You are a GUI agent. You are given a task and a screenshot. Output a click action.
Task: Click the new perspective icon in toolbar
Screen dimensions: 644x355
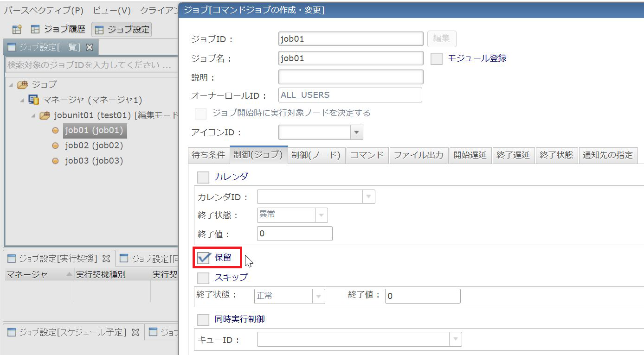click(17, 30)
